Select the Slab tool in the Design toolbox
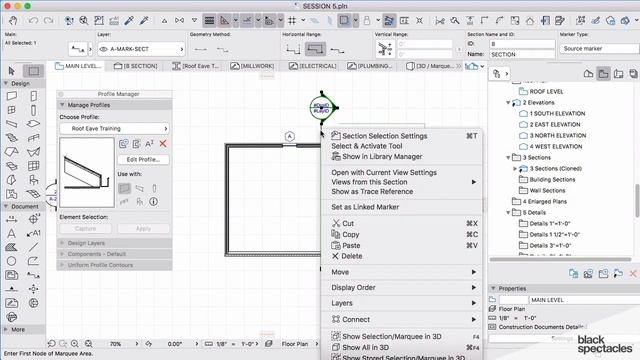The image size is (640, 360). pyautogui.click(x=33, y=124)
